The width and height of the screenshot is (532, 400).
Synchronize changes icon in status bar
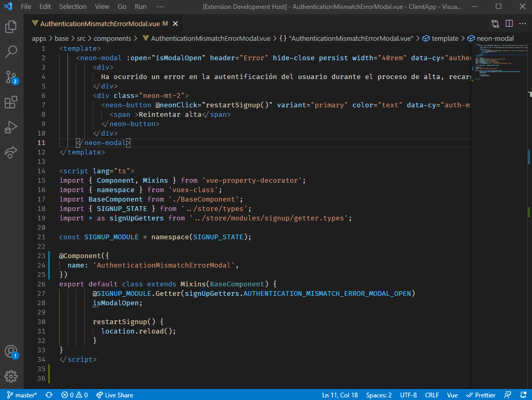pyautogui.click(x=49, y=395)
